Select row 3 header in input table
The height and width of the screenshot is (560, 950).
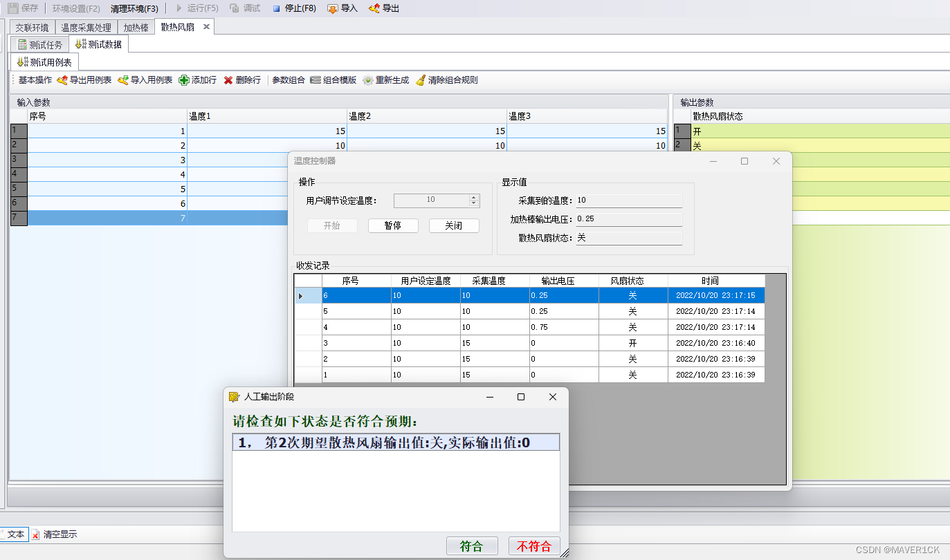click(18, 160)
